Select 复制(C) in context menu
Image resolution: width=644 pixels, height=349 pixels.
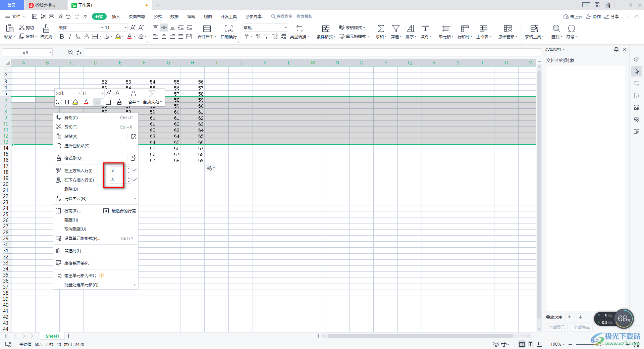point(96,118)
